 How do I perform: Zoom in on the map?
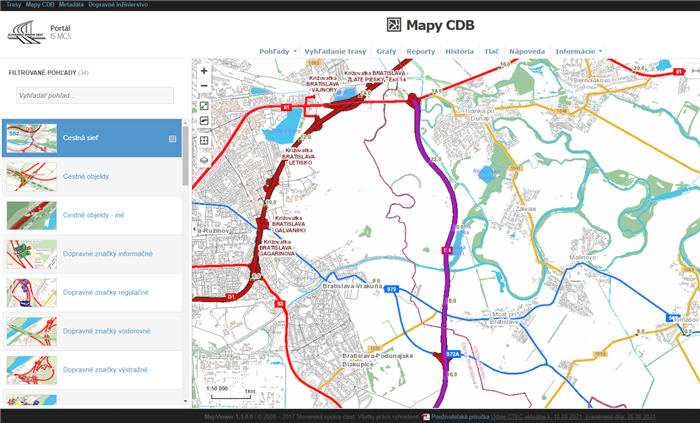pos(204,71)
